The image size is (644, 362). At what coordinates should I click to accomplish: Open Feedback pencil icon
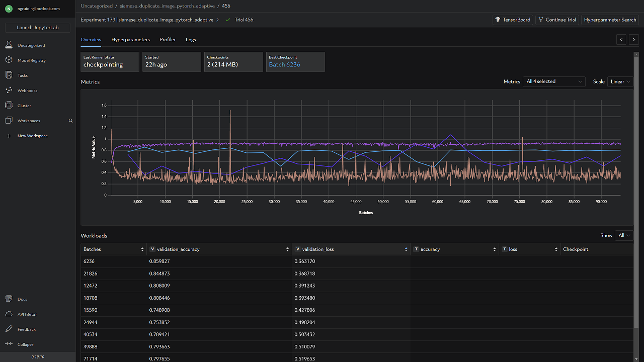(x=9, y=329)
